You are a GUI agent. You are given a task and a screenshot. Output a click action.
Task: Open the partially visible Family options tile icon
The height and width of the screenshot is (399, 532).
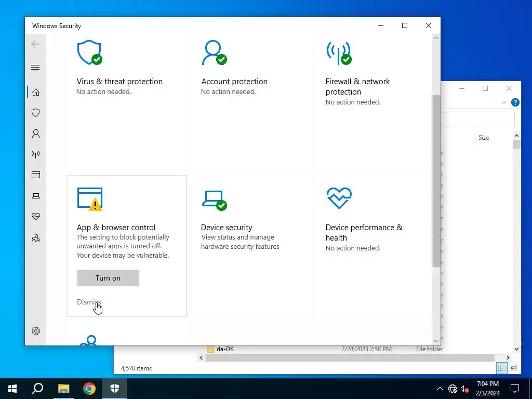tap(88, 340)
